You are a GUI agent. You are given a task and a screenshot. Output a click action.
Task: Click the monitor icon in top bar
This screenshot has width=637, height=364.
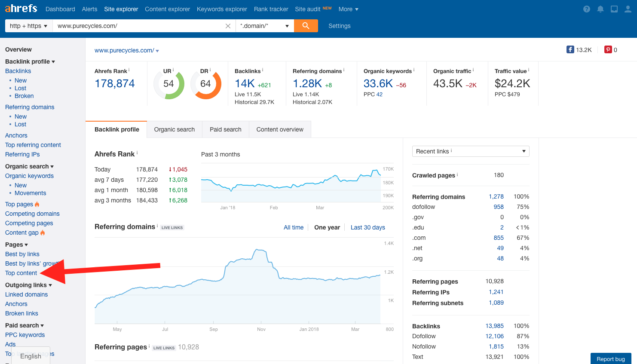tap(614, 9)
